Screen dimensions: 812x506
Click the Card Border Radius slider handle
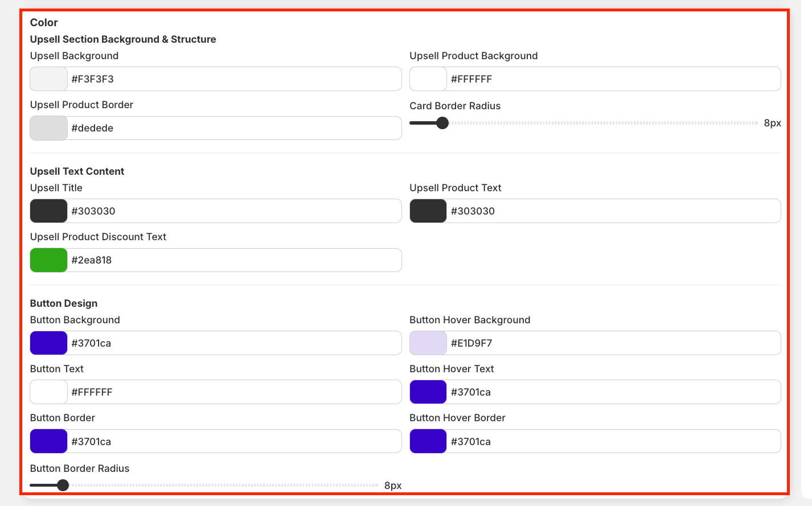click(x=442, y=123)
